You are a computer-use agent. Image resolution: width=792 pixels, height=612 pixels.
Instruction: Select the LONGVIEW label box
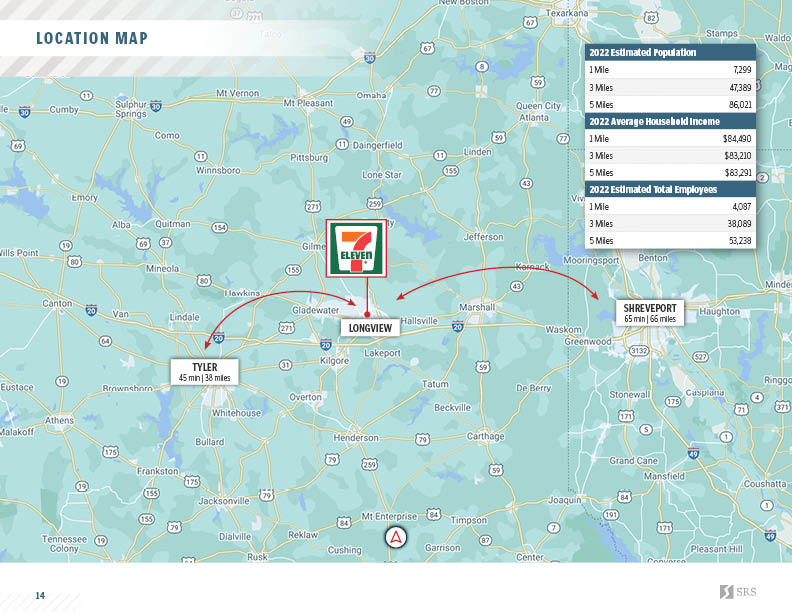(x=370, y=328)
